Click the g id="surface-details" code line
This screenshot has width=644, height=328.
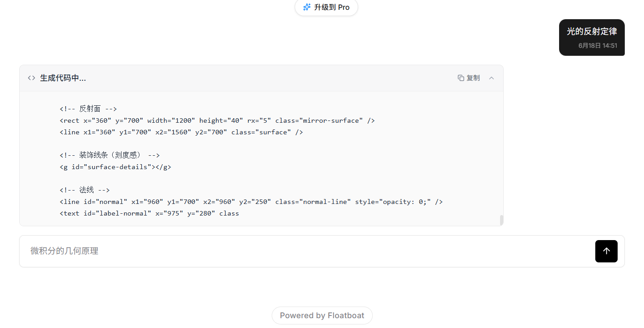pyautogui.click(x=115, y=167)
